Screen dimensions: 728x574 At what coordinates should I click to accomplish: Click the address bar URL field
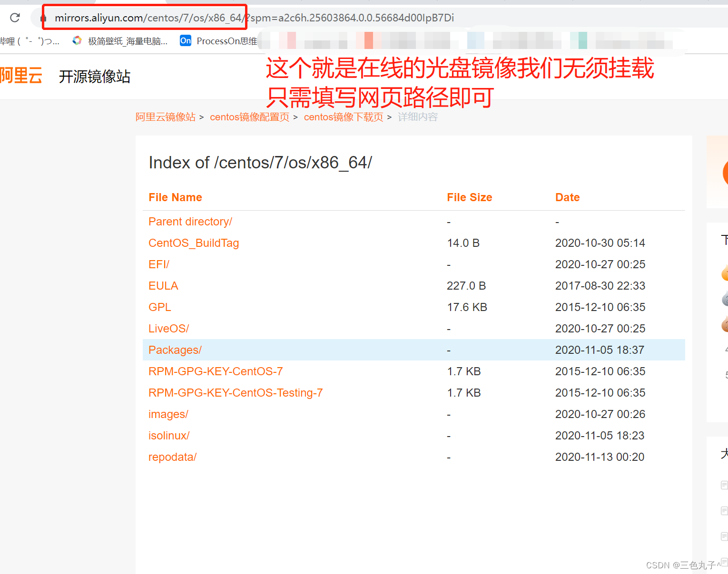(379, 18)
